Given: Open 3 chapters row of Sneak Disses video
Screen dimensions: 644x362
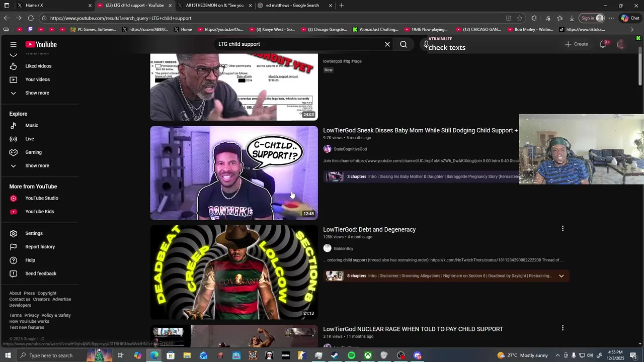Looking at the screenshot, I should (x=422, y=176).
